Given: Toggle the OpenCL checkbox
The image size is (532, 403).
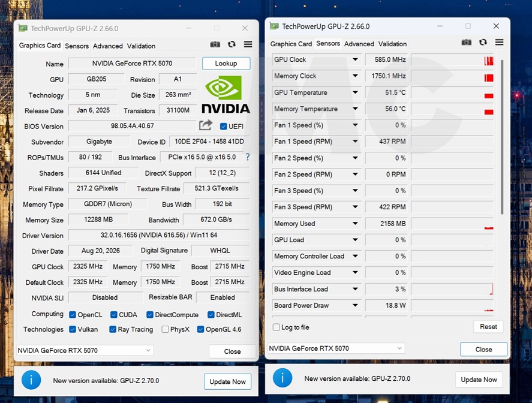Looking at the screenshot, I should [x=73, y=315].
